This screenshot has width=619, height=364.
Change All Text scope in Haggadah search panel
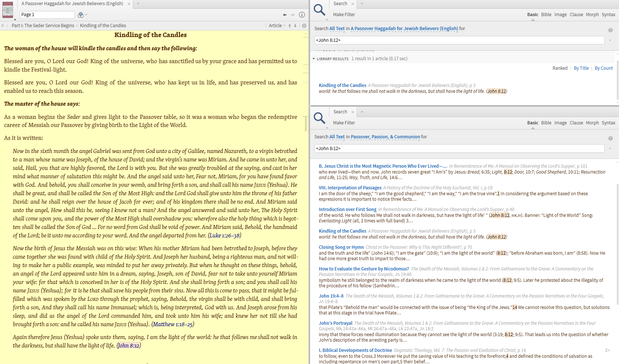pyautogui.click(x=337, y=29)
